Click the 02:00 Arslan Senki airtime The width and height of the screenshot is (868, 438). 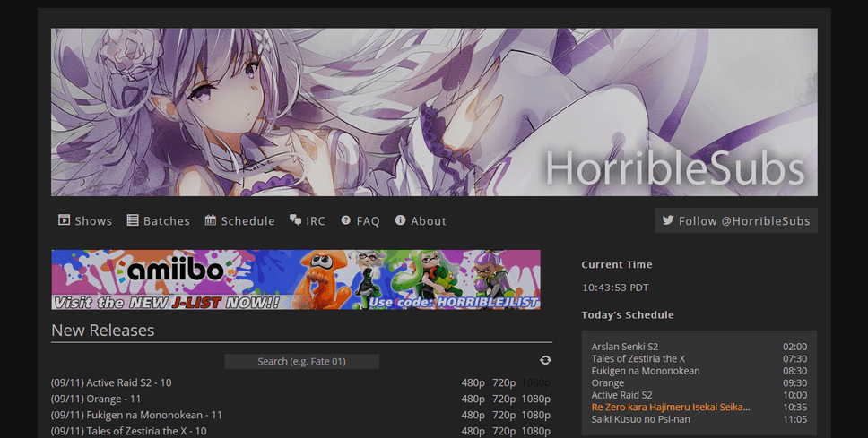pyautogui.click(x=795, y=347)
